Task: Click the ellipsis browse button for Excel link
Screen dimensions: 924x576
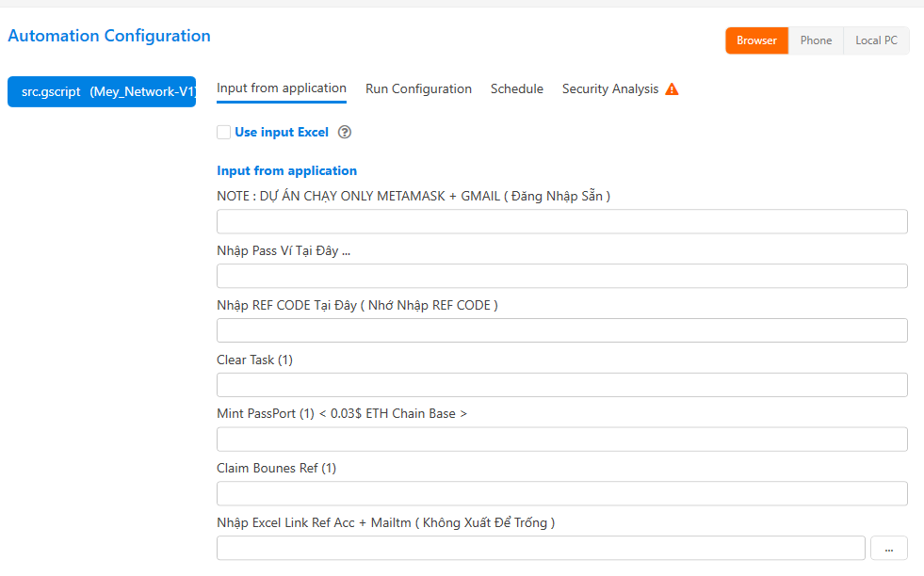Action: (x=888, y=549)
